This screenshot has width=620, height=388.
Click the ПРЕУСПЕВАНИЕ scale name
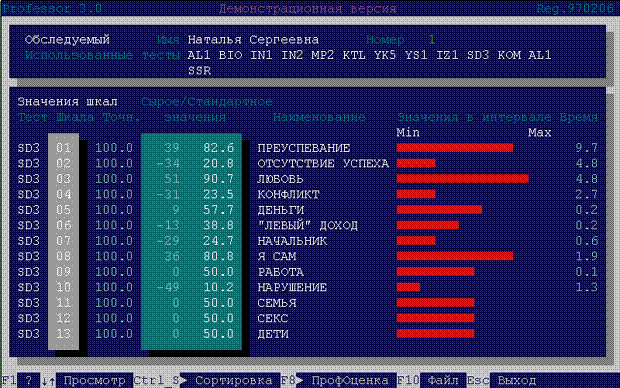(x=304, y=148)
